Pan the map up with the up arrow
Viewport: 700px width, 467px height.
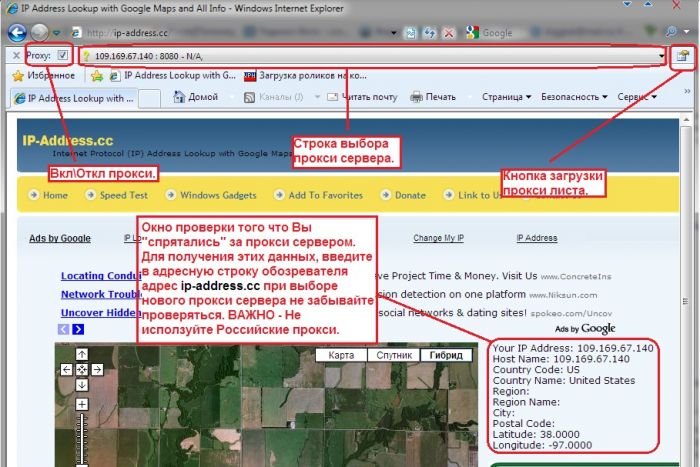(82, 354)
